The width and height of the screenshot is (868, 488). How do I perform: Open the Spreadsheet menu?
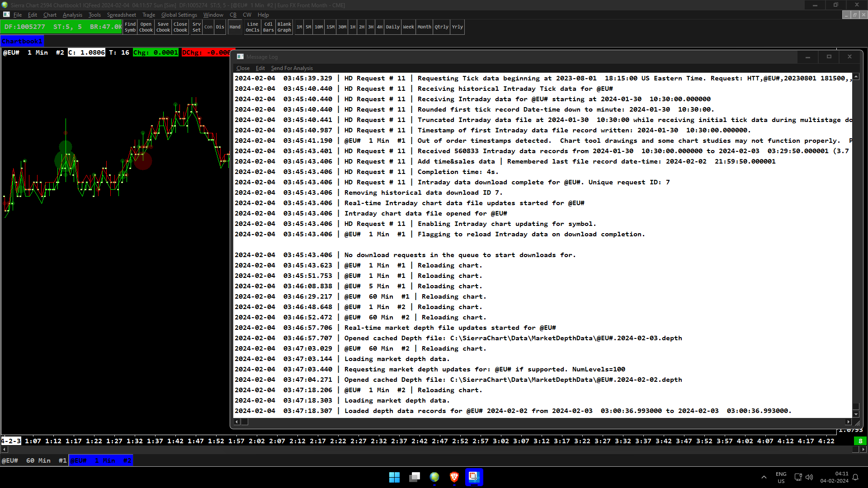pyautogui.click(x=121, y=15)
